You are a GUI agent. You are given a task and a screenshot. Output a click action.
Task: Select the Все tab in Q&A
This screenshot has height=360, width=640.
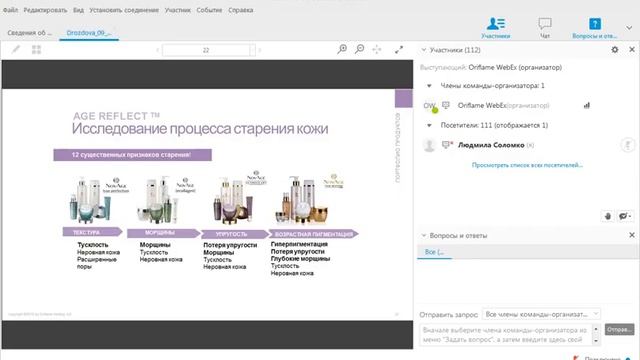[434, 252]
